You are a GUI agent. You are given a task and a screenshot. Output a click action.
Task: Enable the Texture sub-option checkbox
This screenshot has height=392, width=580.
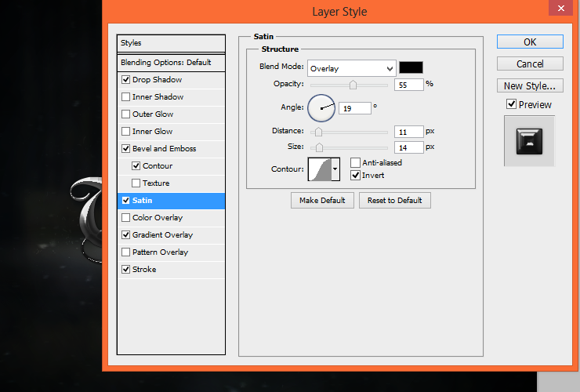(x=136, y=183)
